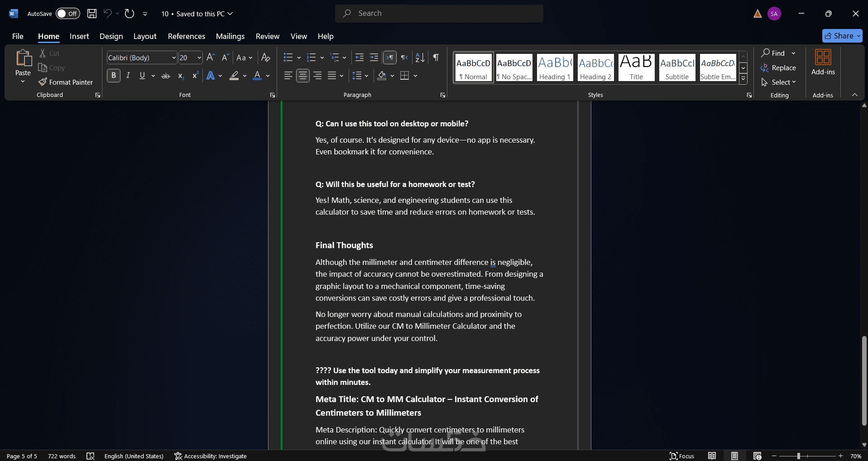Toggle Italic formatting
868x461 pixels.
tap(128, 76)
